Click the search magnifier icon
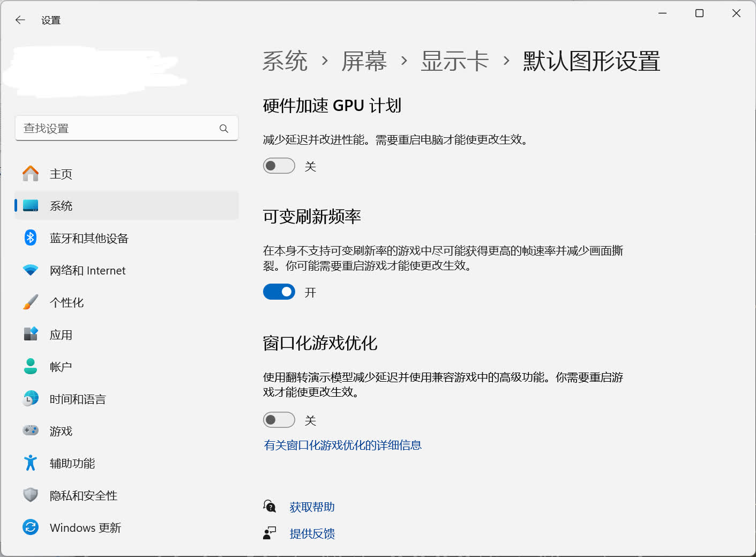Screen dimensions: 756x557 click(224, 129)
